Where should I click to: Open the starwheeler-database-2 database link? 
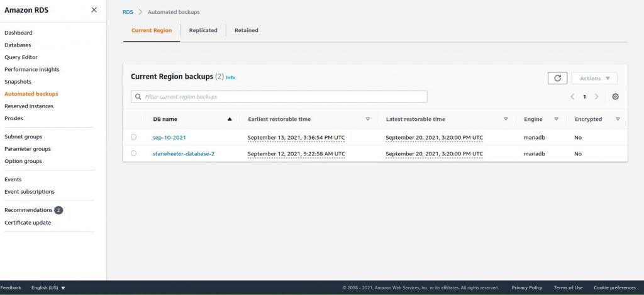coord(184,153)
